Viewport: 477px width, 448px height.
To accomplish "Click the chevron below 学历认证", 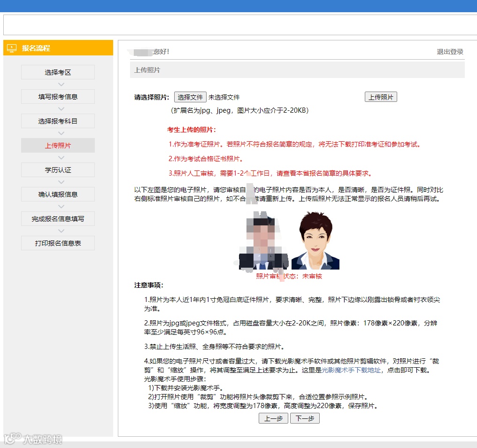I will [61, 182].
